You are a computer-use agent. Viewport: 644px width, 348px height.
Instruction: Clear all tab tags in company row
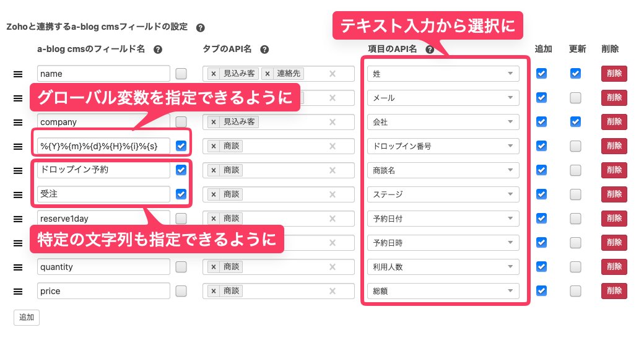click(333, 122)
